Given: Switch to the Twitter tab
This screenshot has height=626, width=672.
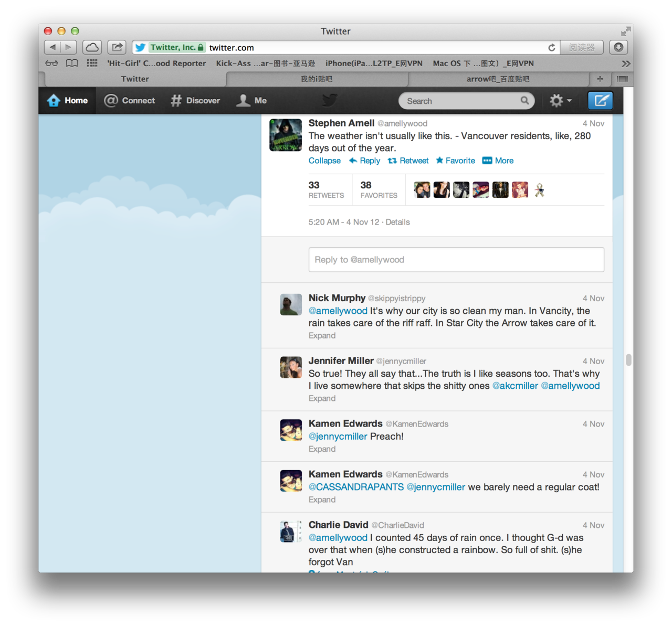Looking at the screenshot, I should [135, 79].
